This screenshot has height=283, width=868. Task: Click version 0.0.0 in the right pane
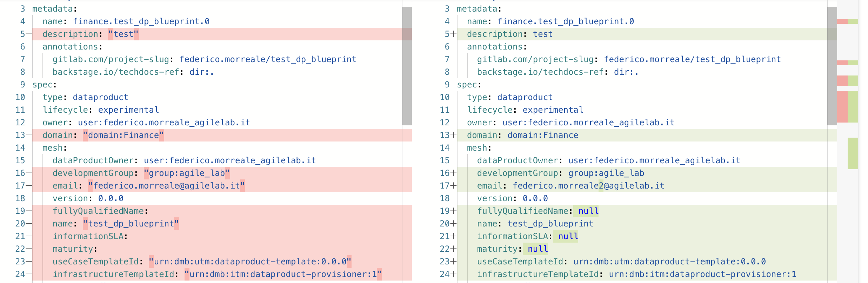[x=535, y=198]
